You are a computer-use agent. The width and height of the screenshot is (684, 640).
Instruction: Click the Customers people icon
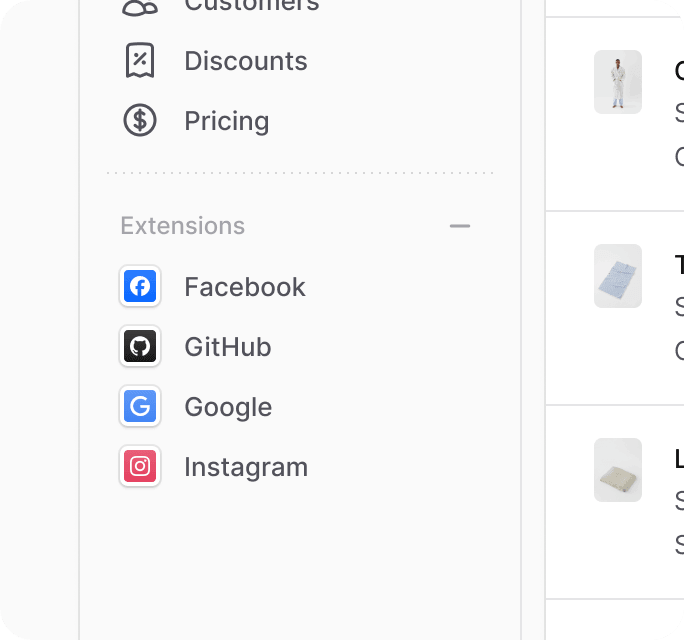[140, 7]
